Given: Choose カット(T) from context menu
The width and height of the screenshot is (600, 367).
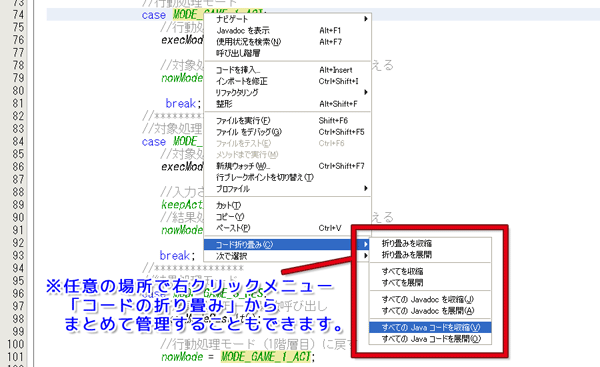Looking at the screenshot, I should pyautogui.click(x=287, y=206).
